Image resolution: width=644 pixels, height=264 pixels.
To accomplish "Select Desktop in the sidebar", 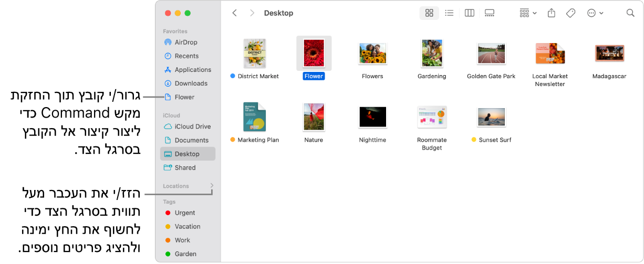I will pos(188,154).
